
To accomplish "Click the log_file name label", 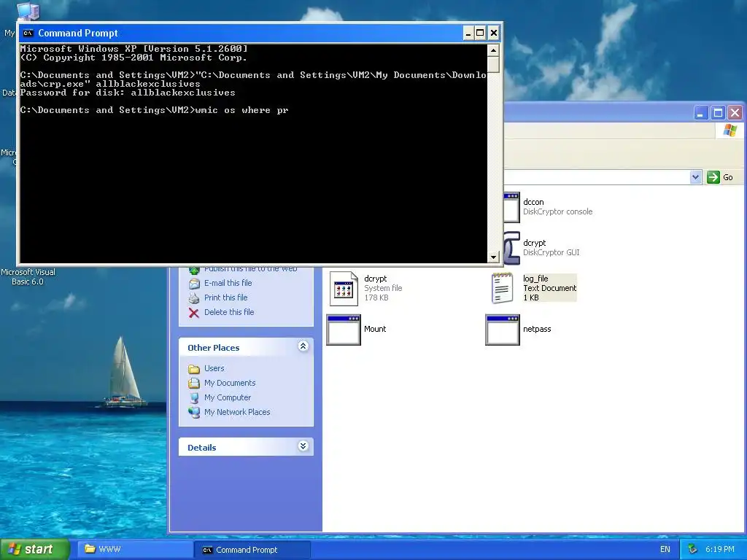I will point(535,279).
